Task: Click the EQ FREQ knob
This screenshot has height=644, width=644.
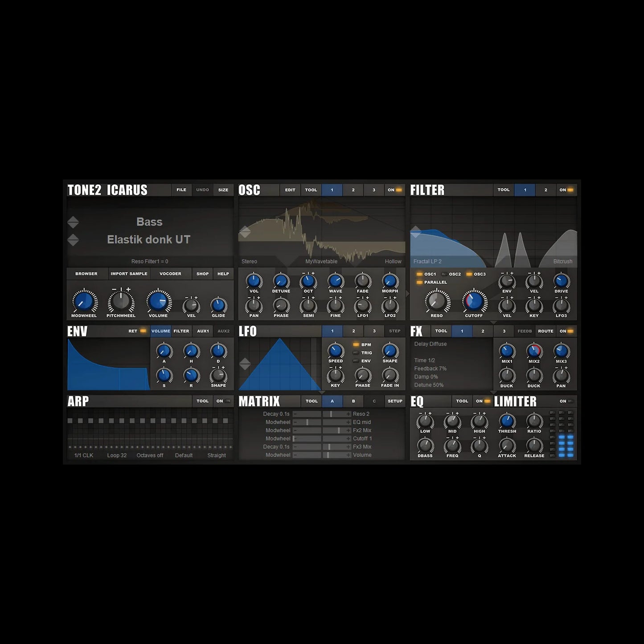Action: 452,445
